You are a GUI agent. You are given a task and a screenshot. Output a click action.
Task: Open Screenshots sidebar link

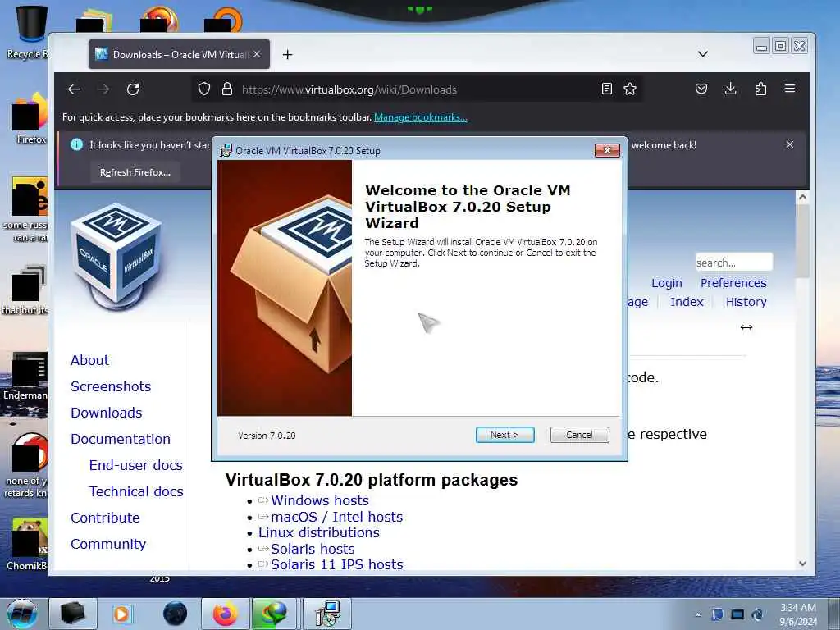pos(111,386)
